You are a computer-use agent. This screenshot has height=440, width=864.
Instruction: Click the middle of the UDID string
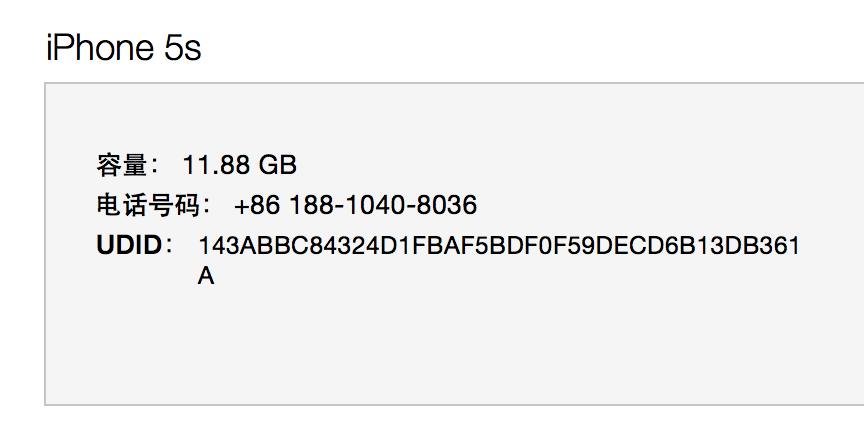point(500,246)
